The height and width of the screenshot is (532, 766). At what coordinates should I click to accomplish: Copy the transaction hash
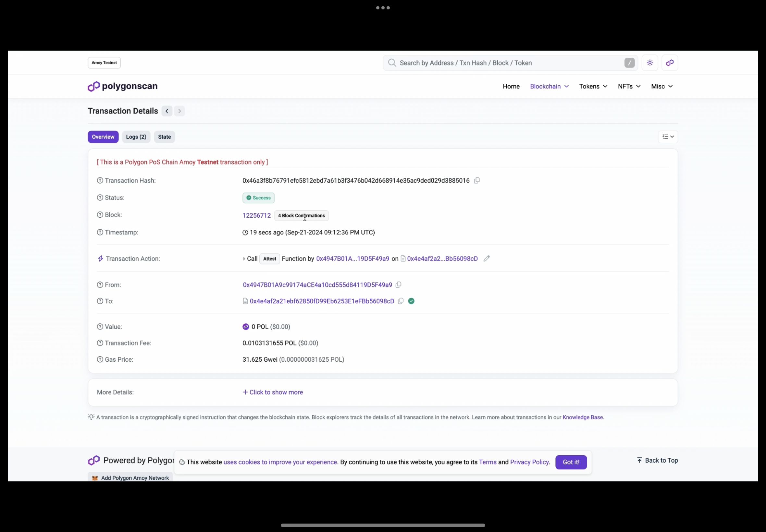[x=477, y=180]
